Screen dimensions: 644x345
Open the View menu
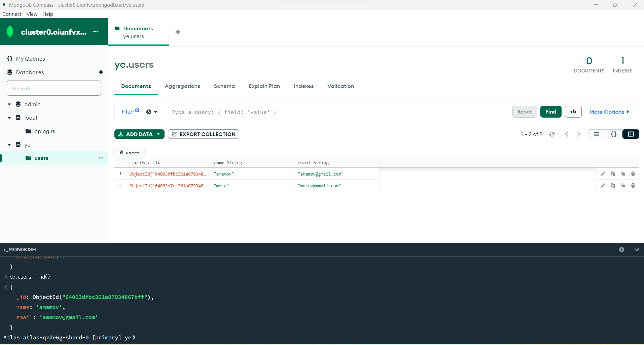click(x=32, y=14)
